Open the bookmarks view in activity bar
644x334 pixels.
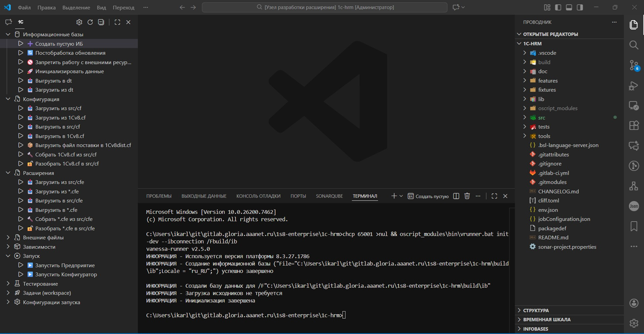[634, 226]
